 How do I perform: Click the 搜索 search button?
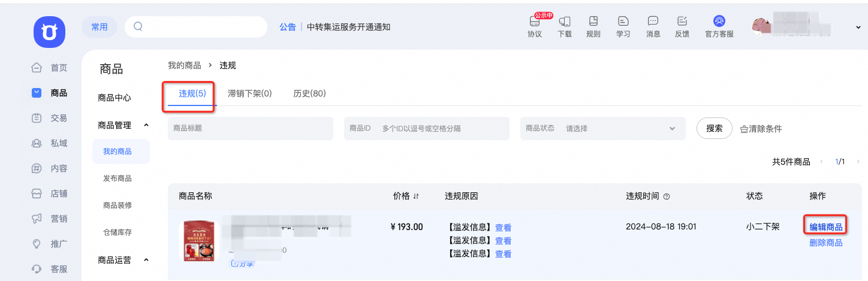pyautogui.click(x=714, y=128)
